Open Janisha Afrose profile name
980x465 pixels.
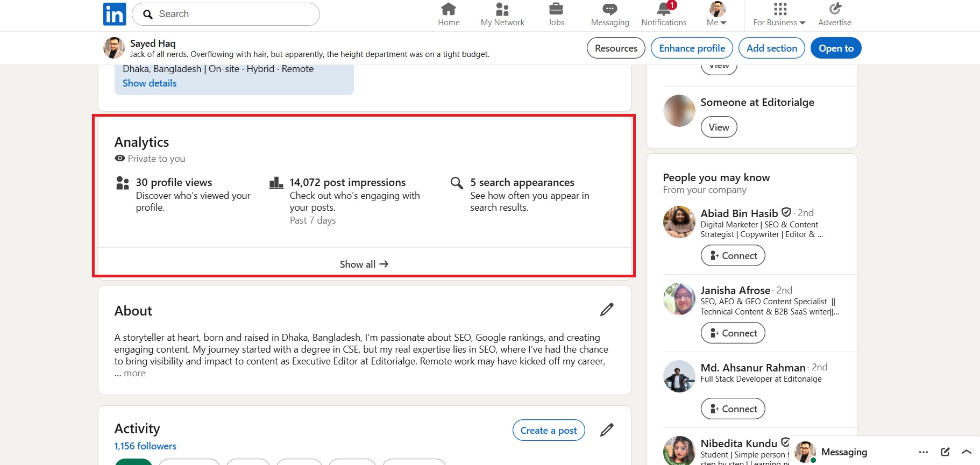pyautogui.click(x=735, y=290)
